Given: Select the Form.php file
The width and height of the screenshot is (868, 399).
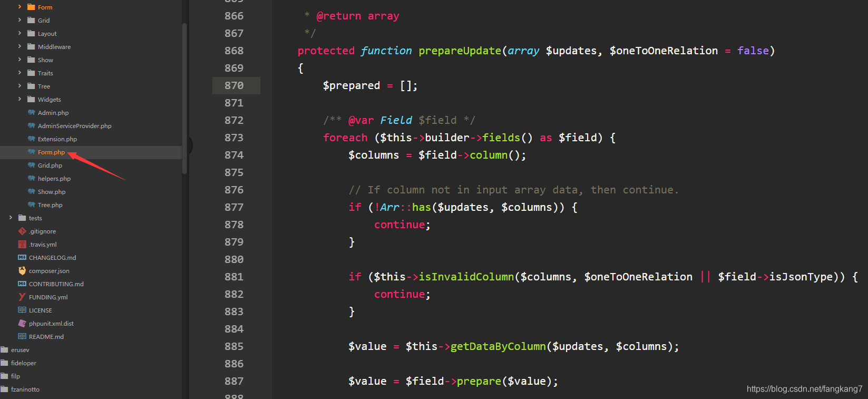Looking at the screenshot, I should point(51,152).
